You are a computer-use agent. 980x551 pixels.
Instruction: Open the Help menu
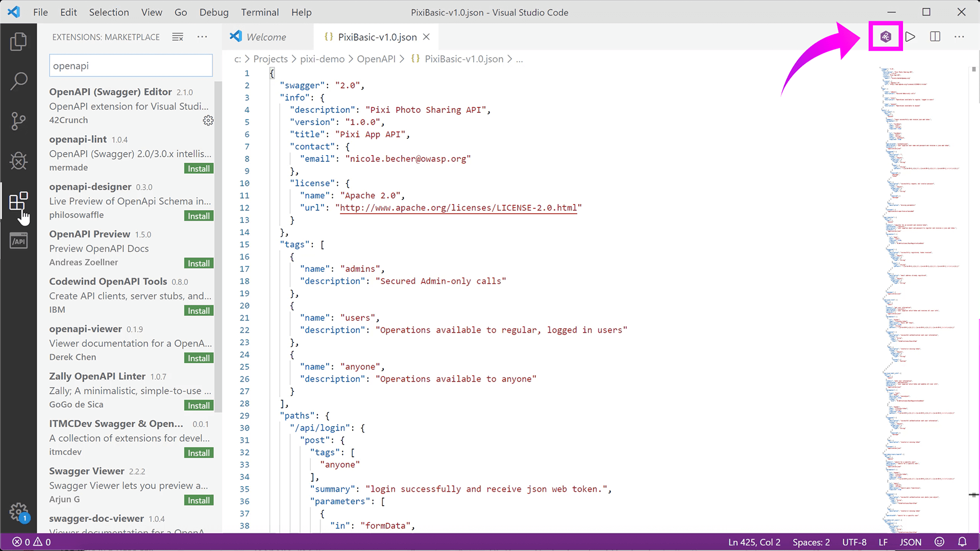[301, 12]
